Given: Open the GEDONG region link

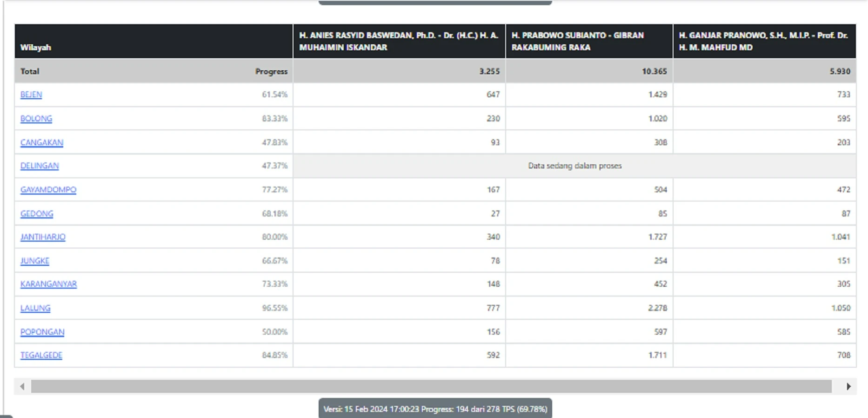Looking at the screenshot, I should (37, 214).
